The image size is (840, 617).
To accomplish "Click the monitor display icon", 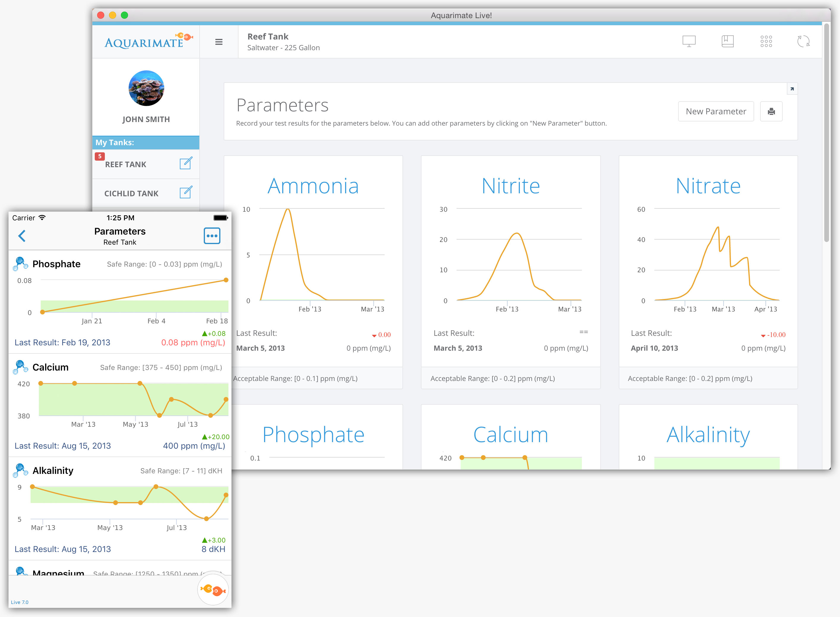I will (689, 41).
